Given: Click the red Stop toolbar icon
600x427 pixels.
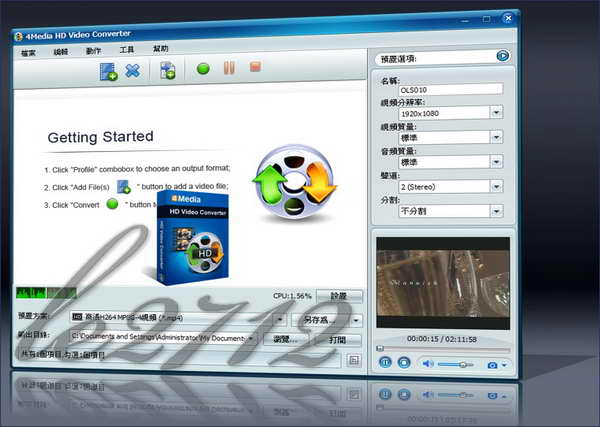Looking at the screenshot, I should 255,67.
